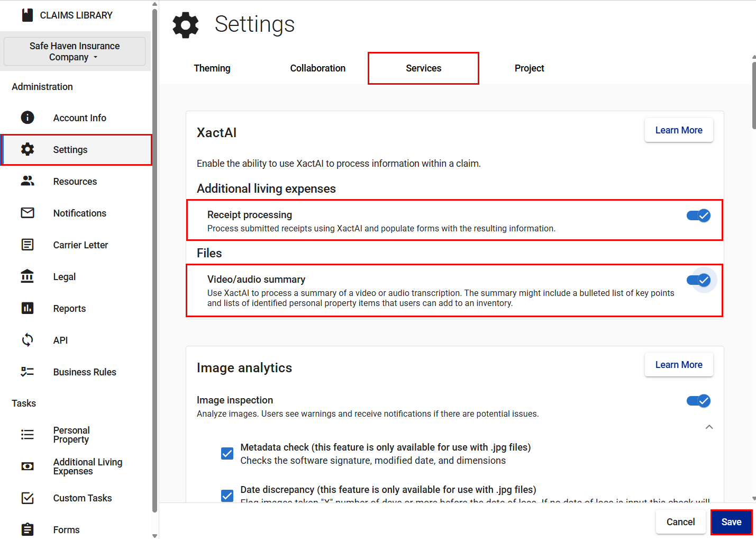Turn off Video/audio summary toggle

pyautogui.click(x=698, y=280)
